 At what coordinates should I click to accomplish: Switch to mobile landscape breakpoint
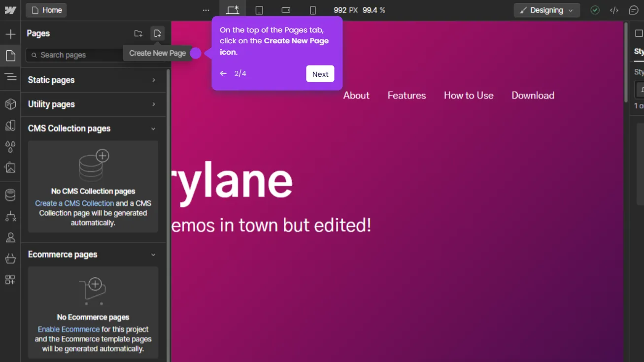coord(286,10)
